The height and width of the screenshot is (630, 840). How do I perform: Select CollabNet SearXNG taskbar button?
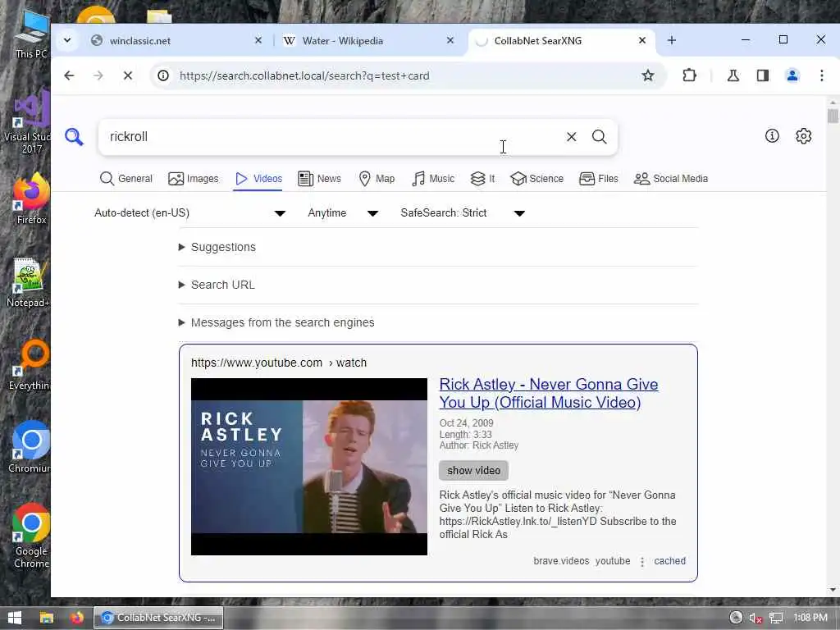click(x=158, y=618)
